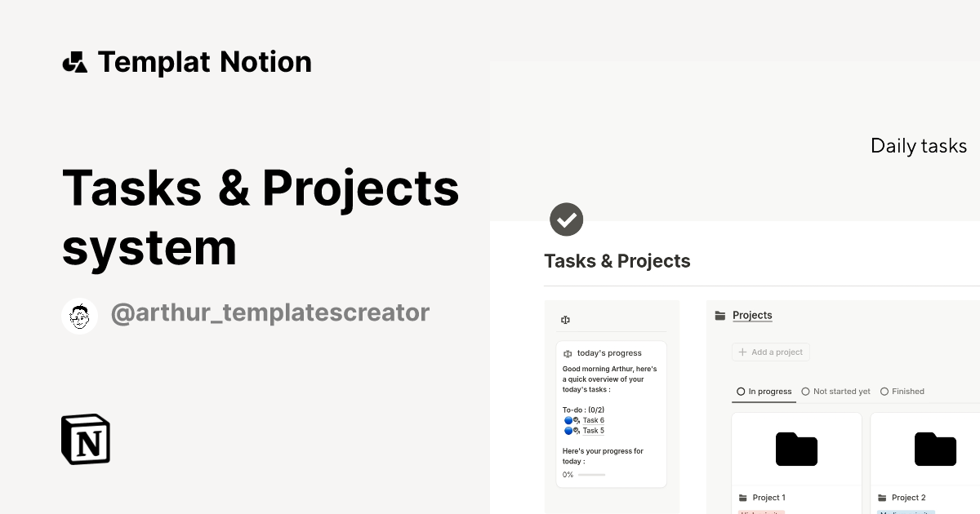Click the icon beside today's progress heading
The width and height of the screenshot is (980, 514).
click(567, 353)
